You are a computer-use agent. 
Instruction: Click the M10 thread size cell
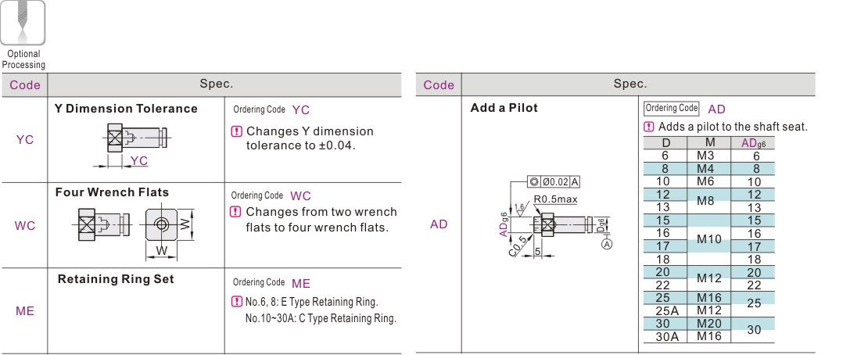pos(709,239)
